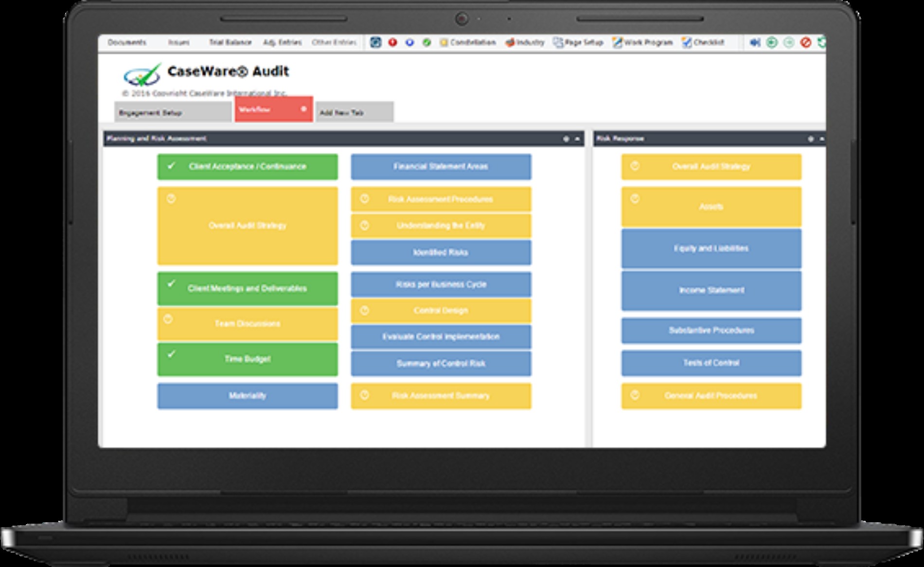
Task: Open the Assets tile
Action: coord(711,207)
